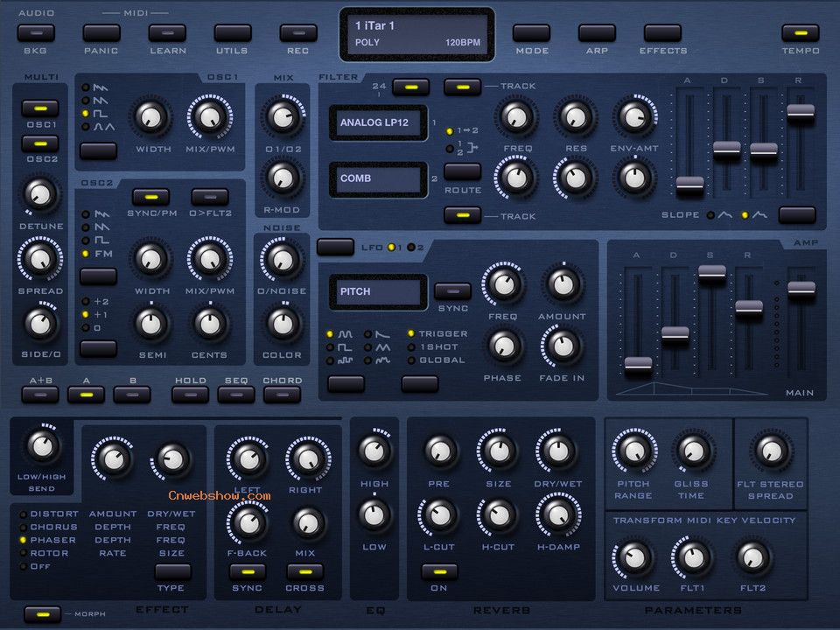Select the LFO TRIGGER mode
Image resolution: width=840 pixels, height=630 pixels.
[x=411, y=333]
